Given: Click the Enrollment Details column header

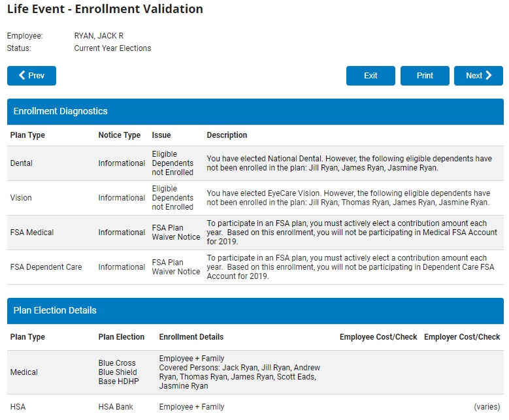Looking at the screenshot, I should (191, 337).
